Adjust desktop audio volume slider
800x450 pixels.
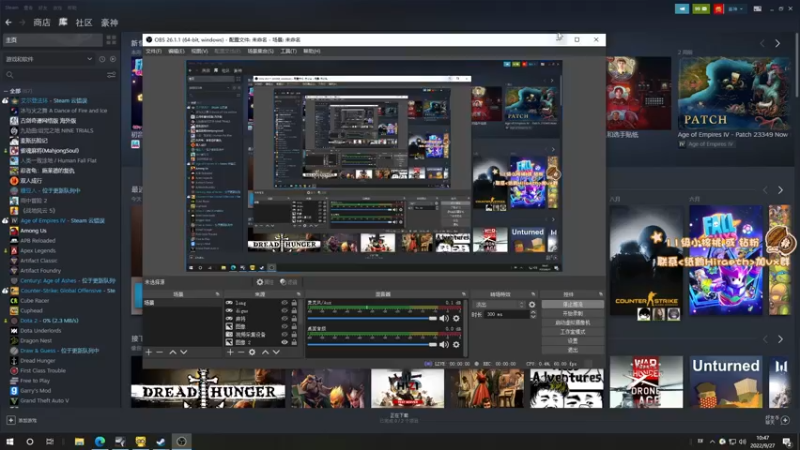(372, 344)
